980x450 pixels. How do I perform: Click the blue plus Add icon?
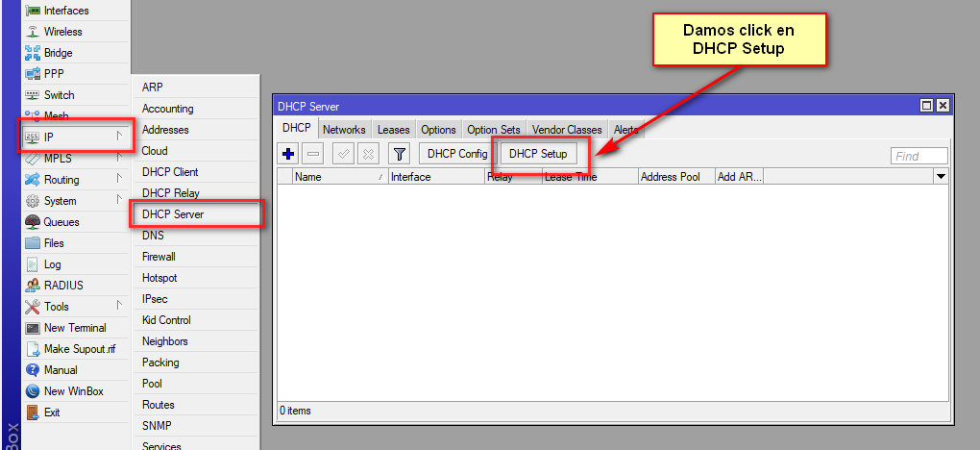pos(287,154)
